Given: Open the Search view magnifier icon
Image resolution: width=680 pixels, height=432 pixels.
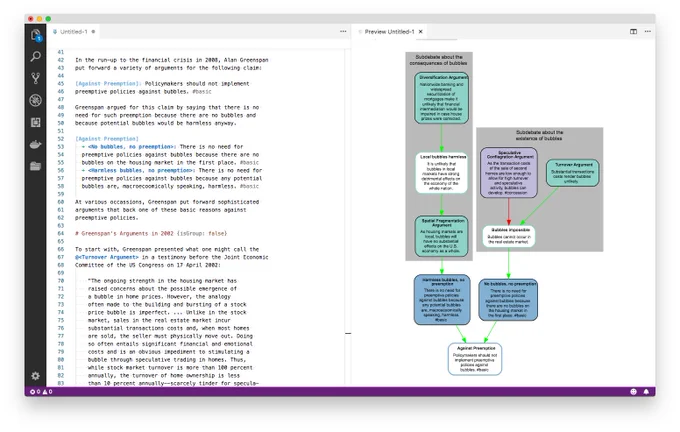Looking at the screenshot, I should coord(36,56).
